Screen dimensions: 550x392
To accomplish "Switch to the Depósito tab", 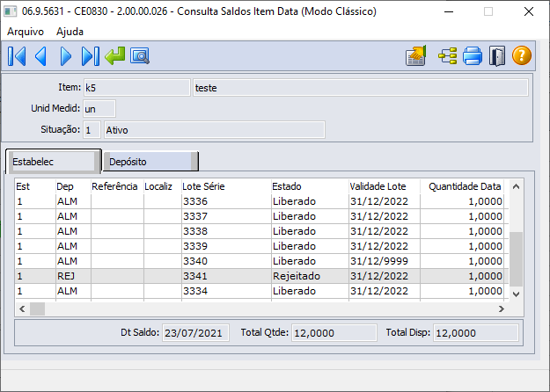I will tap(150, 162).
